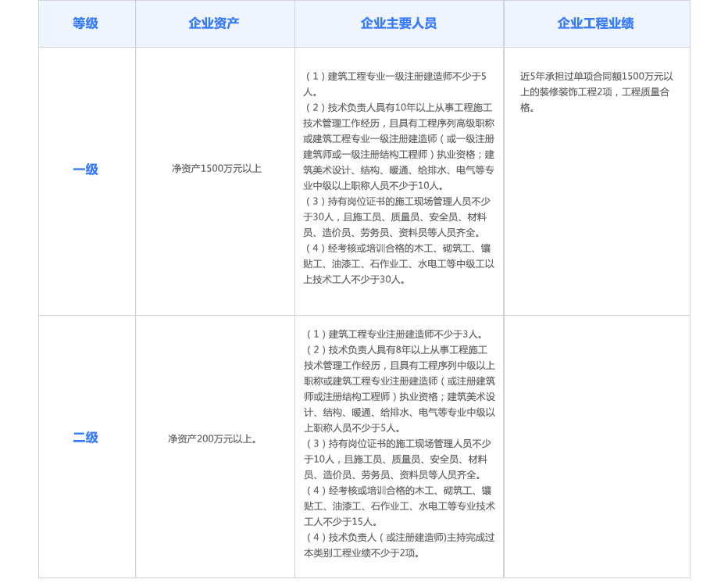
Task: Click the "一级" level label
Action: pyautogui.click(x=86, y=170)
